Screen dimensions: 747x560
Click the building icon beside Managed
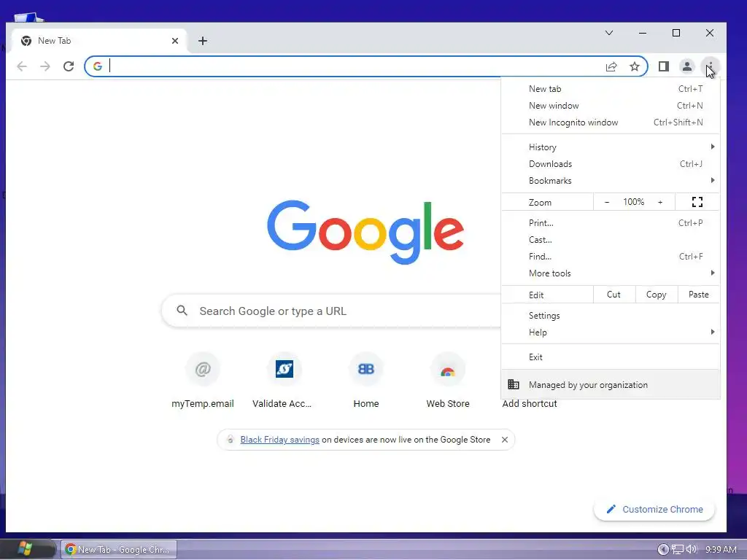pyautogui.click(x=514, y=384)
